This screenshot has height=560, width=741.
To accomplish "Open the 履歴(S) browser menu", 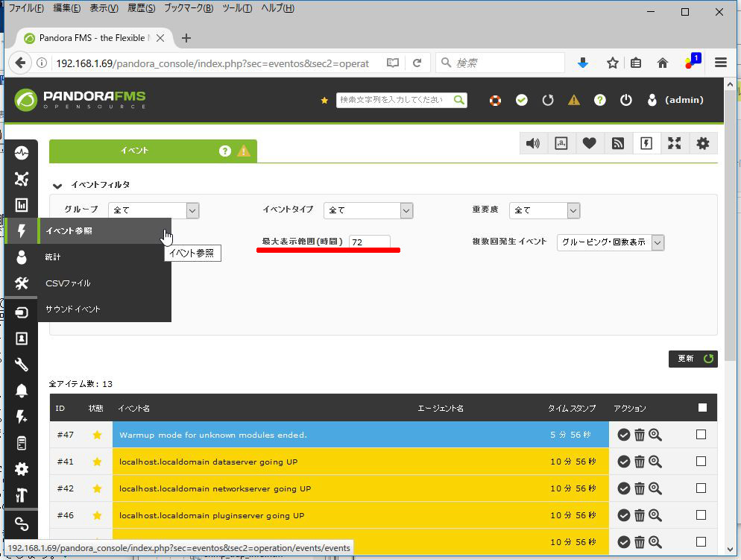I will point(142,8).
